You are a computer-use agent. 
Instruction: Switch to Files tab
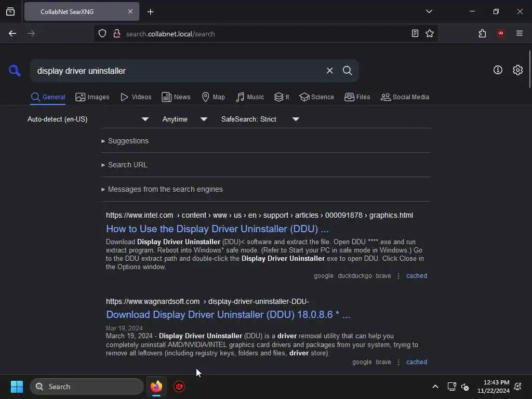click(x=357, y=97)
